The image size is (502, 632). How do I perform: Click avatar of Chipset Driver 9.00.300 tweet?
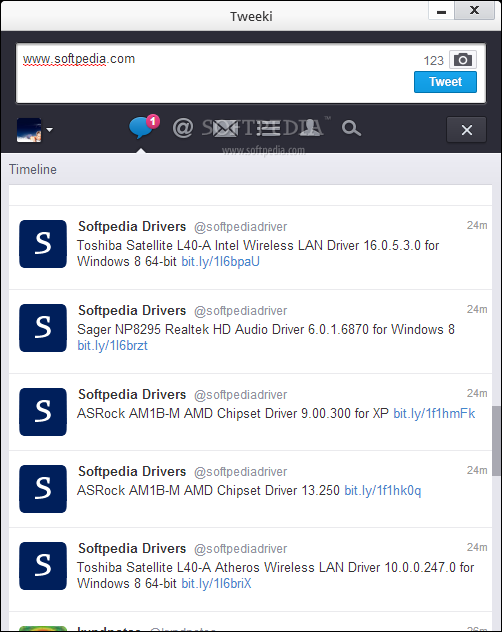[43, 412]
